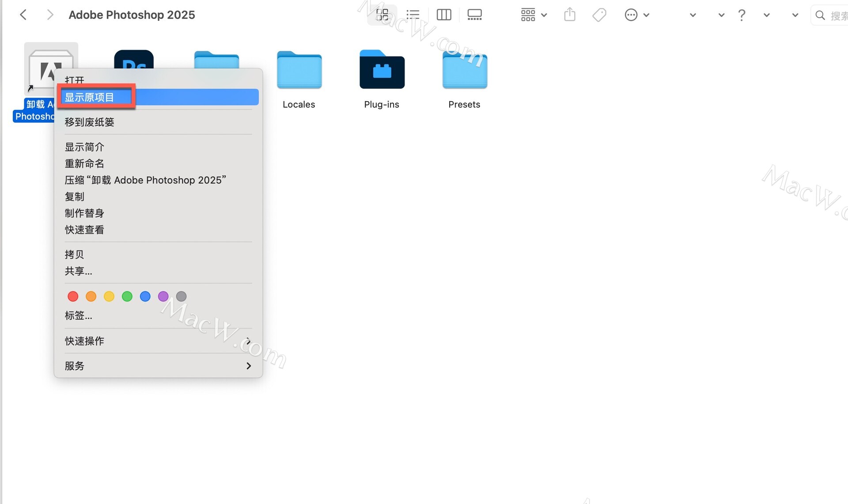This screenshot has height=504, width=848.
Task: Select the Presets folder
Action: click(465, 70)
